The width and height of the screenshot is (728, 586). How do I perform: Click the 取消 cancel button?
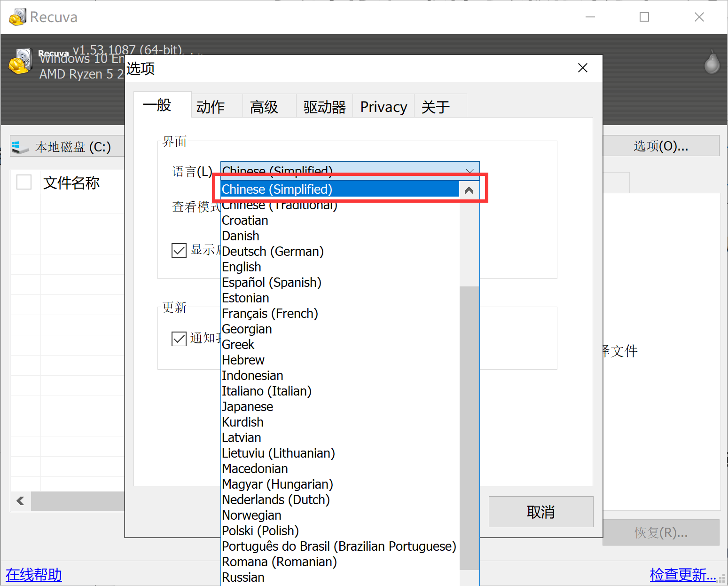tap(541, 512)
